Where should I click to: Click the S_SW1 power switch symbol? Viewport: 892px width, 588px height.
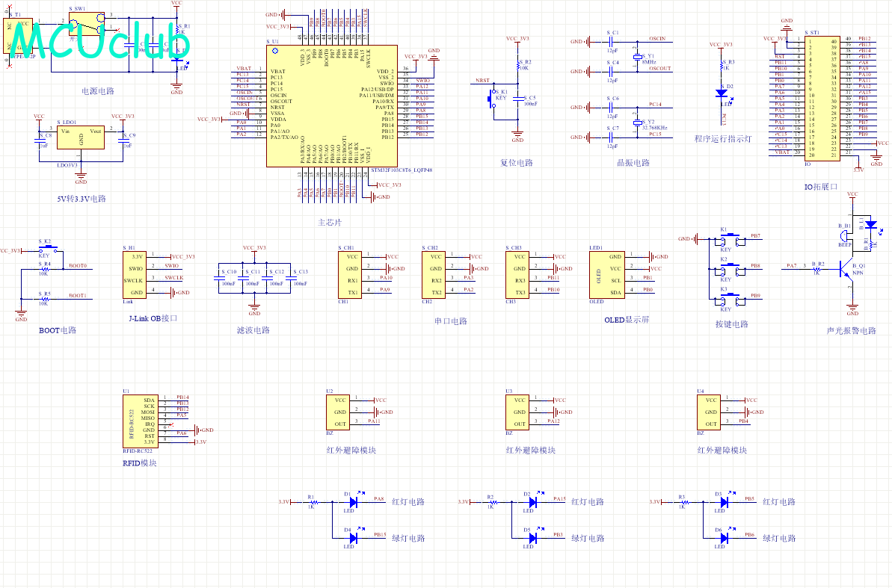[87, 23]
